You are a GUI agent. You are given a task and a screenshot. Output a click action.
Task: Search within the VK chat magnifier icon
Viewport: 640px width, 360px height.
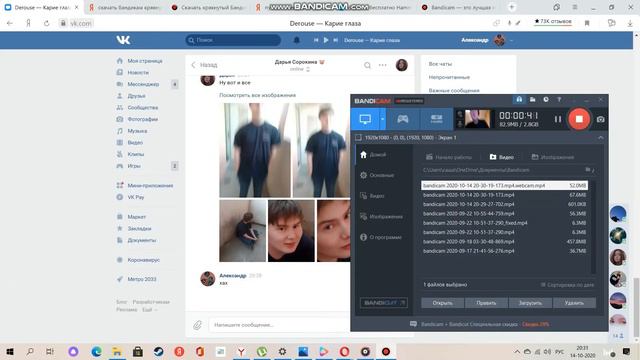click(x=367, y=65)
